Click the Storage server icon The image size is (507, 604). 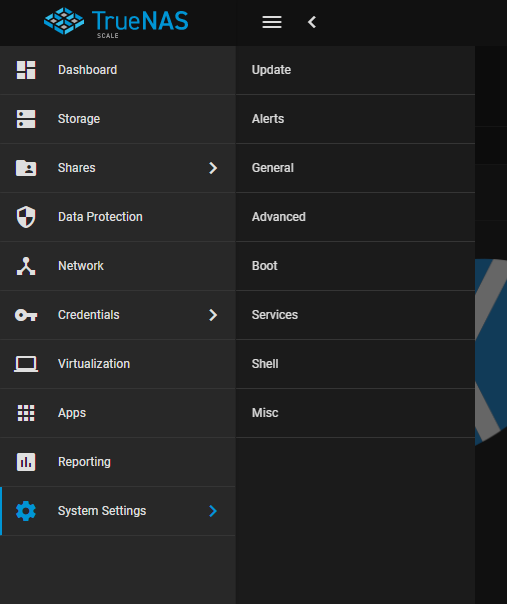[x=26, y=119]
